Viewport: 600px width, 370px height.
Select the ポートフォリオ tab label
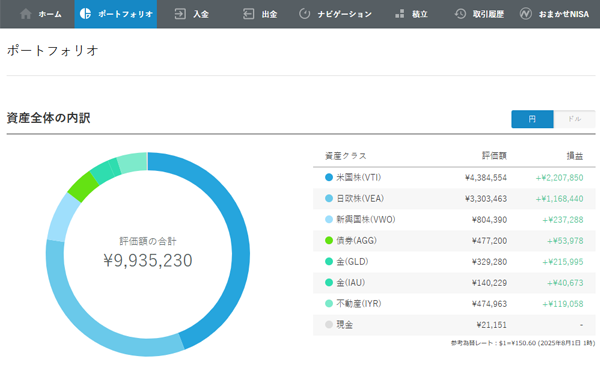126,14
